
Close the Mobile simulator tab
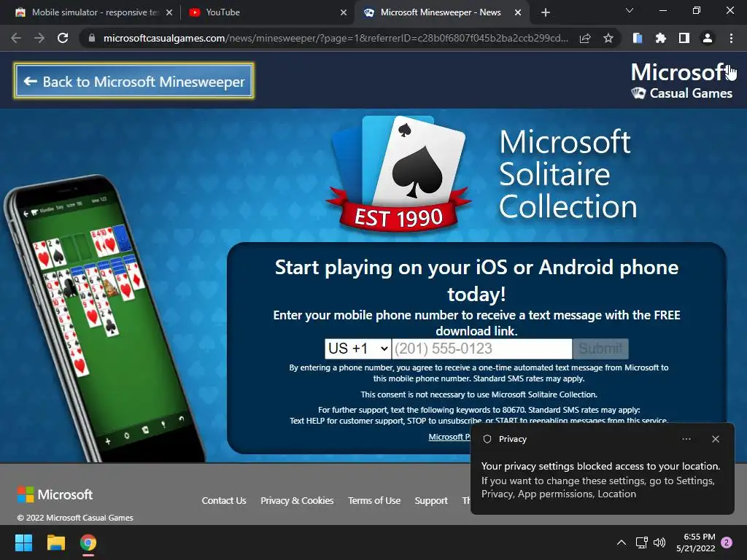[169, 12]
